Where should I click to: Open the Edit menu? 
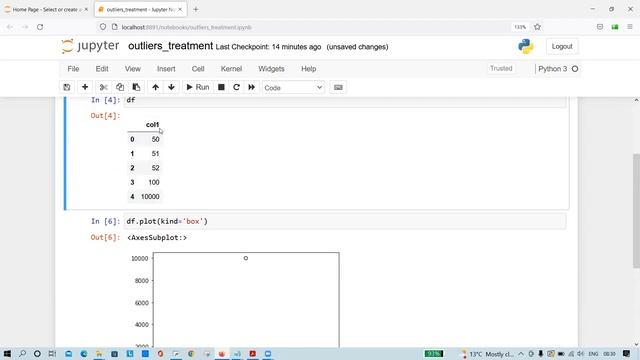click(102, 69)
